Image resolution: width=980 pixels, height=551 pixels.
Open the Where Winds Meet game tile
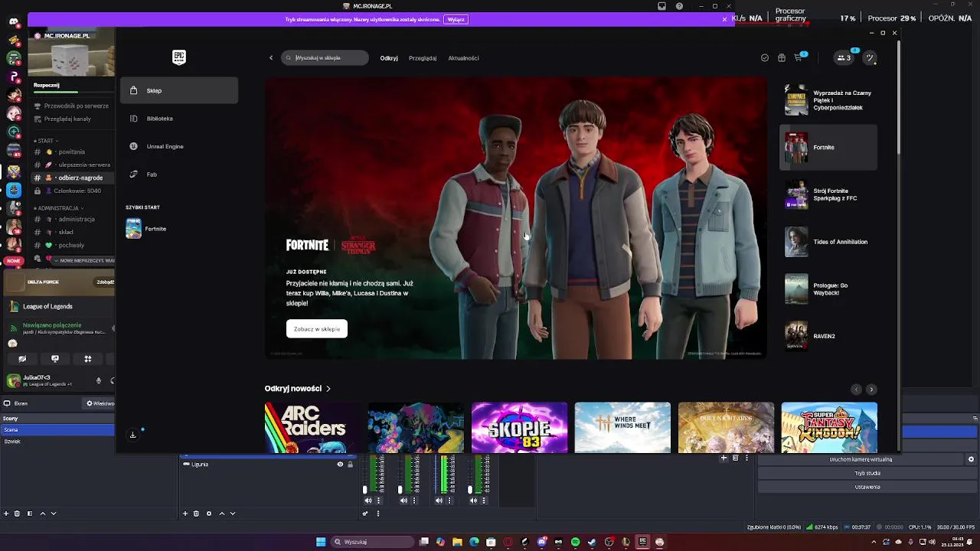(x=622, y=428)
